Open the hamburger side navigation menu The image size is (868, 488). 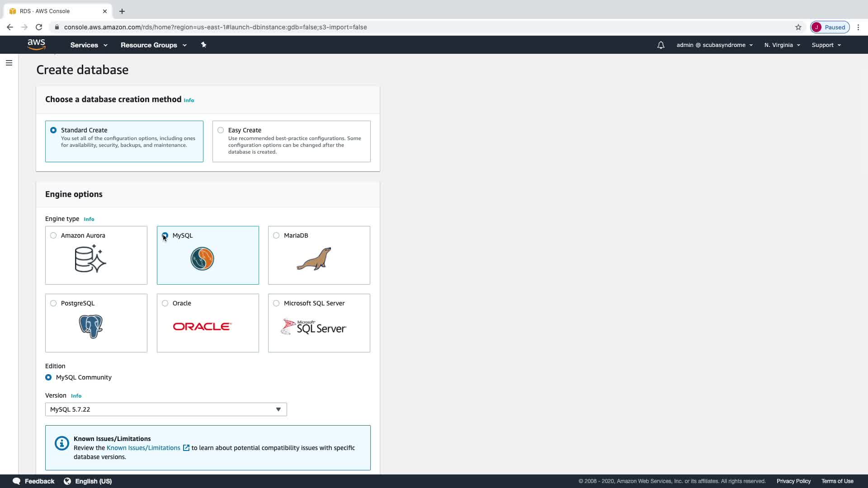(9, 63)
